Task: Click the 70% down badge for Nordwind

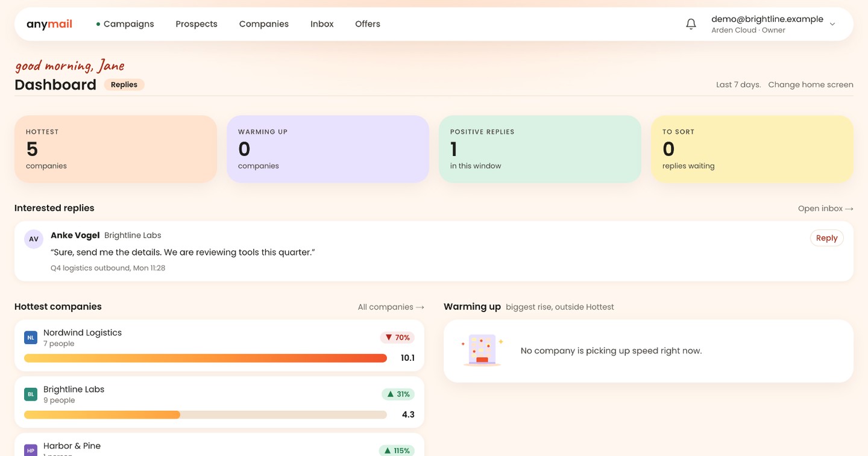Action: (397, 338)
